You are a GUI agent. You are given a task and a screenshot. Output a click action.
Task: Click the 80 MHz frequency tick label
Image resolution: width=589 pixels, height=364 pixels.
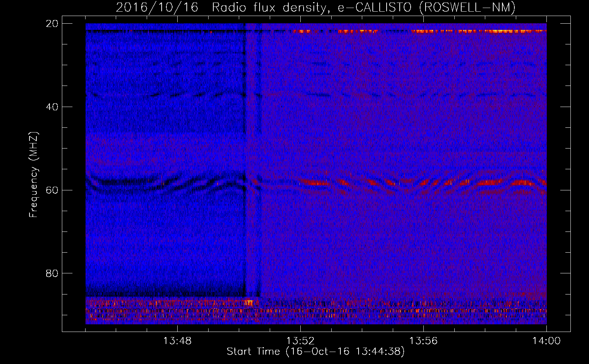pyautogui.click(x=52, y=273)
